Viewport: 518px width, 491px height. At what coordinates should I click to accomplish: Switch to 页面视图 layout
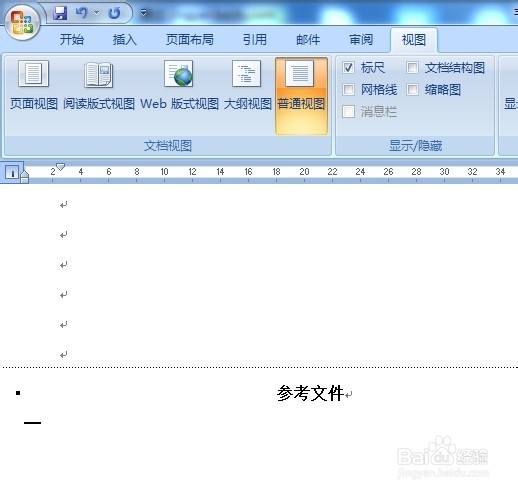[x=34, y=85]
